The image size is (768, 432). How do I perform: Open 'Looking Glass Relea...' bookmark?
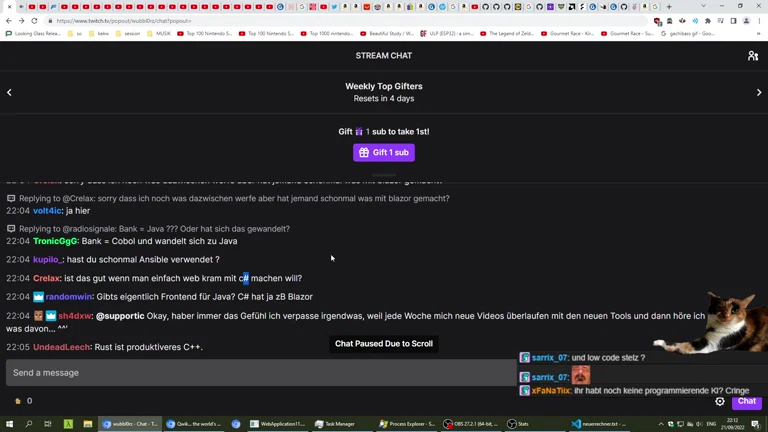33,34
